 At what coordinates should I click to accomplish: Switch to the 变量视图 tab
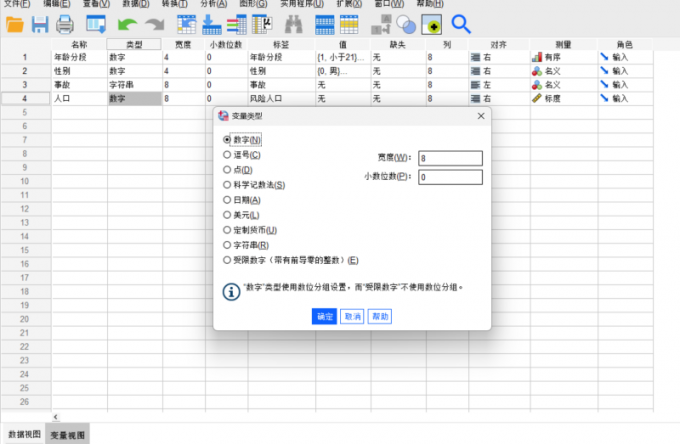click(x=68, y=434)
